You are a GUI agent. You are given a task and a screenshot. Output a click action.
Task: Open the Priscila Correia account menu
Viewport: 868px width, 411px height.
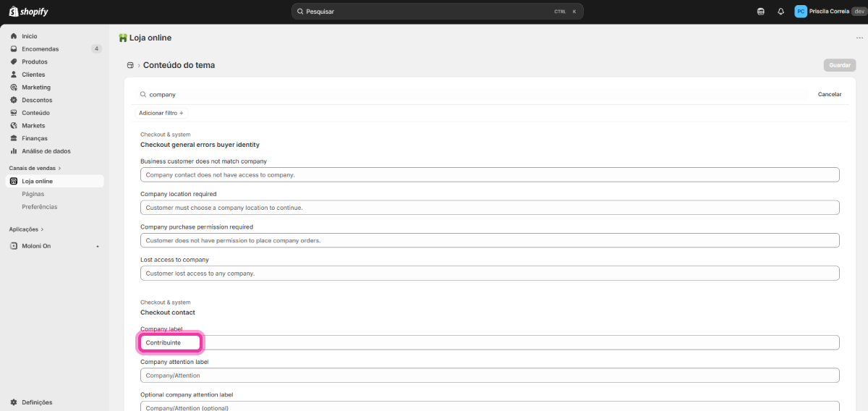coord(828,12)
